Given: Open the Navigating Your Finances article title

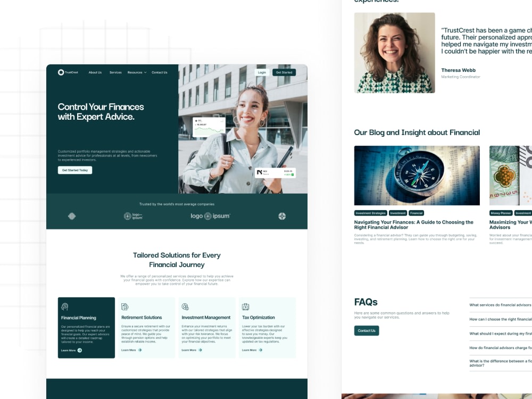Looking at the screenshot, I should pos(413,225).
